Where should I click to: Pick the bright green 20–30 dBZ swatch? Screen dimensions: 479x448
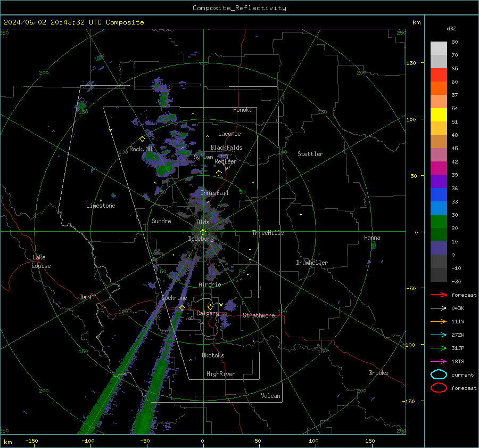coord(439,222)
